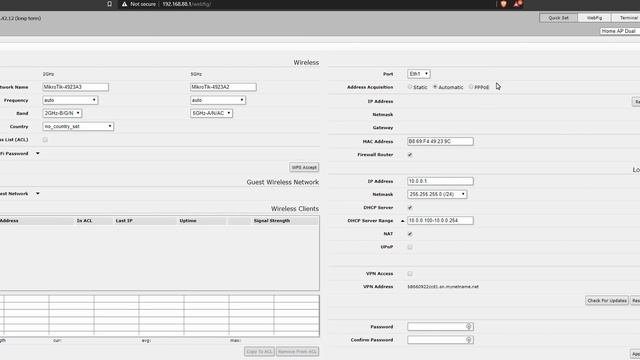Select Static address acquisition
Screen dimensions: 640x360
410,87
